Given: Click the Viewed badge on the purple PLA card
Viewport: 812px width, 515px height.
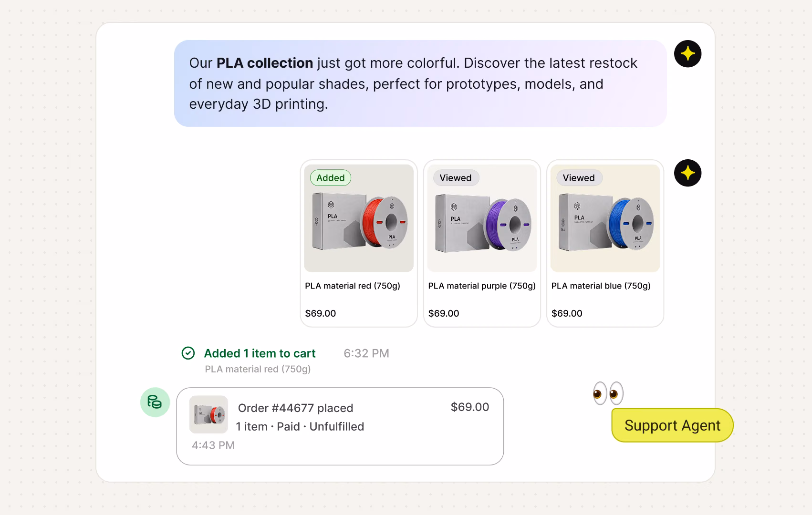Looking at the screenshot, I should coord(456,178).
